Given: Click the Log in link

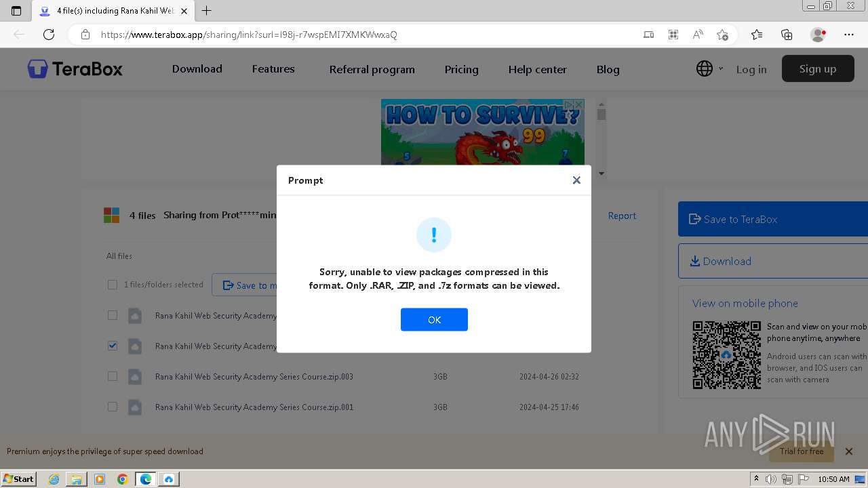Looking at the screenshot, I should coord(751,69).
